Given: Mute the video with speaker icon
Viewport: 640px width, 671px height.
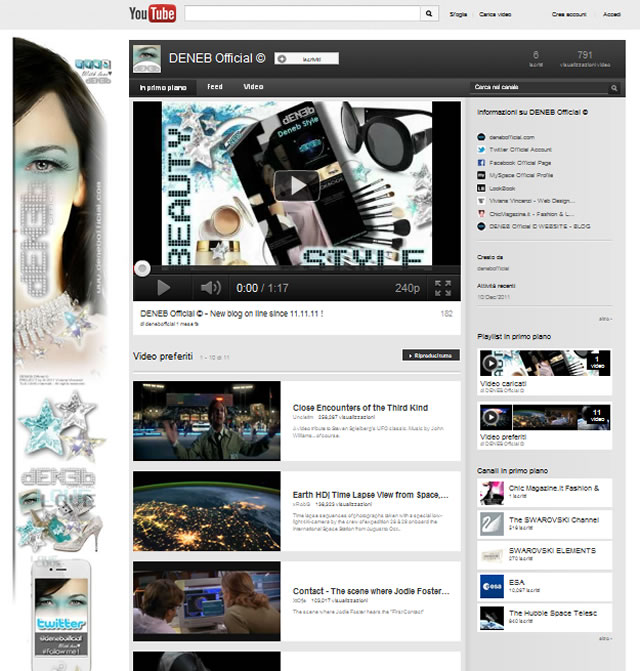Looking at the screenshot, I should [x=210, y=288].
